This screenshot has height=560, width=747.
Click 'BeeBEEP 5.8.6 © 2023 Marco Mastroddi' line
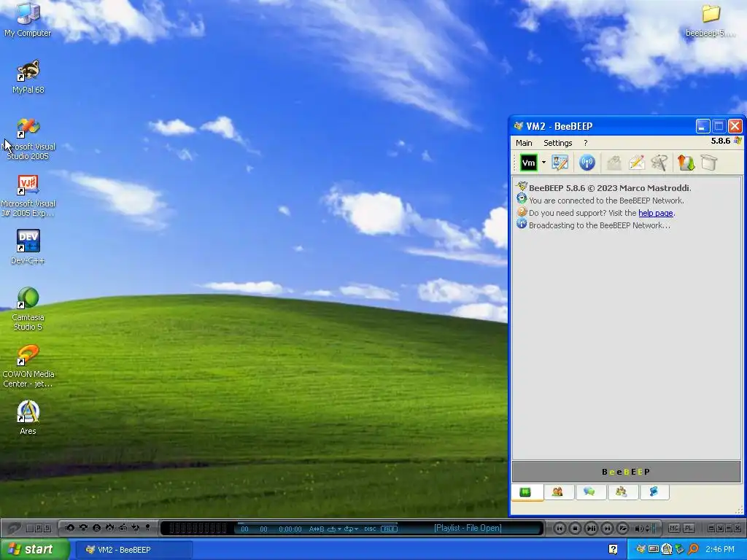610,188
